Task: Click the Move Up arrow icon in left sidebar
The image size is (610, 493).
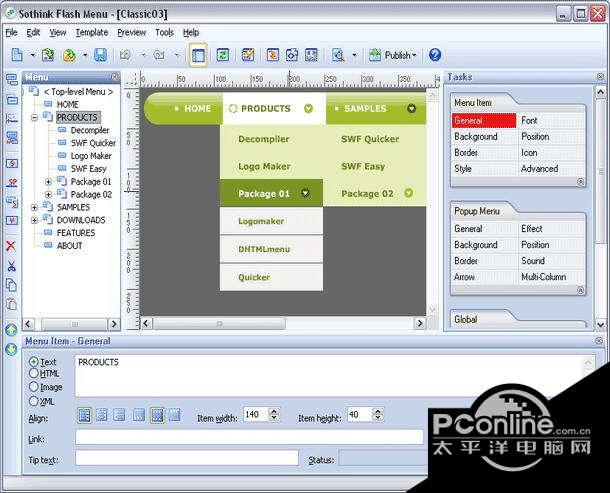Action: point(11,330)
